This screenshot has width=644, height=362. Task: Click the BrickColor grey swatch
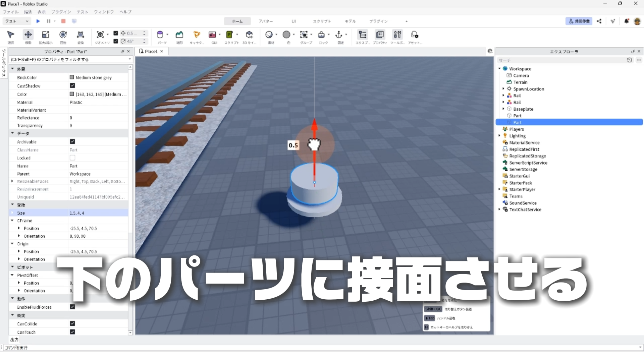pyautogui.click(x=72, y=77)
